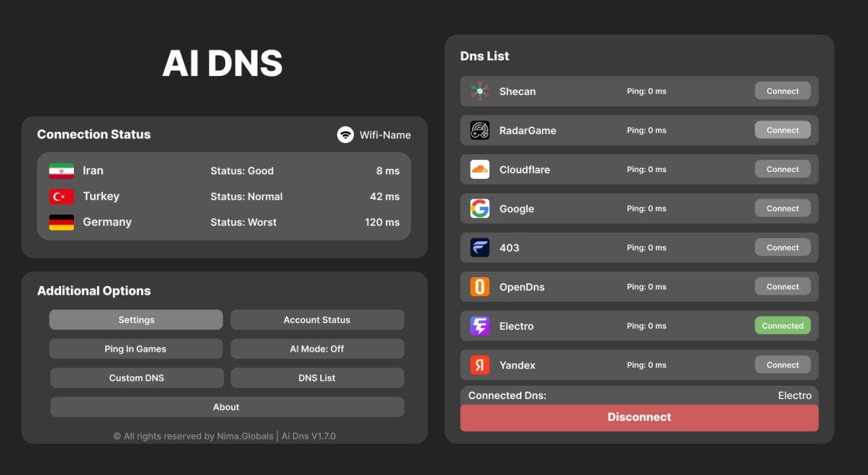Click the Germany country name

coord(107,222)
